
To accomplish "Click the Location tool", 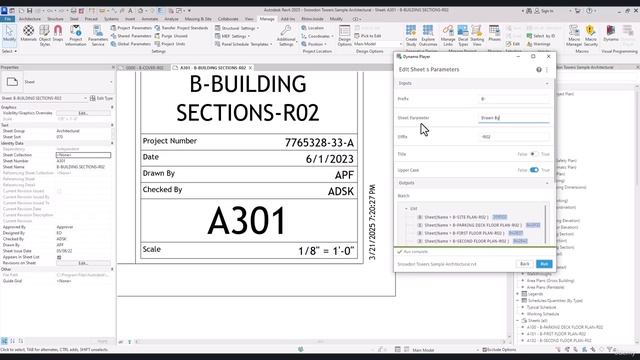I will [313, 28].
